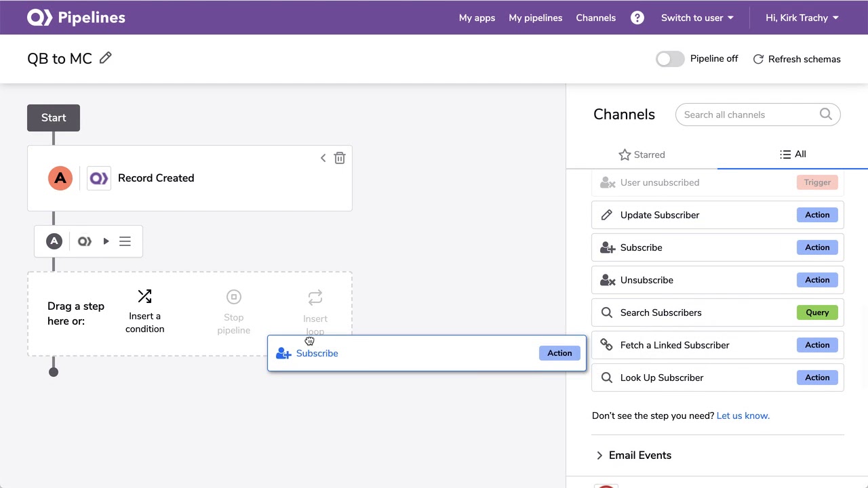Click the Fetch a Linked Subscriber link icon
Screen dimensions: 868x488
[x=607, y=345]
